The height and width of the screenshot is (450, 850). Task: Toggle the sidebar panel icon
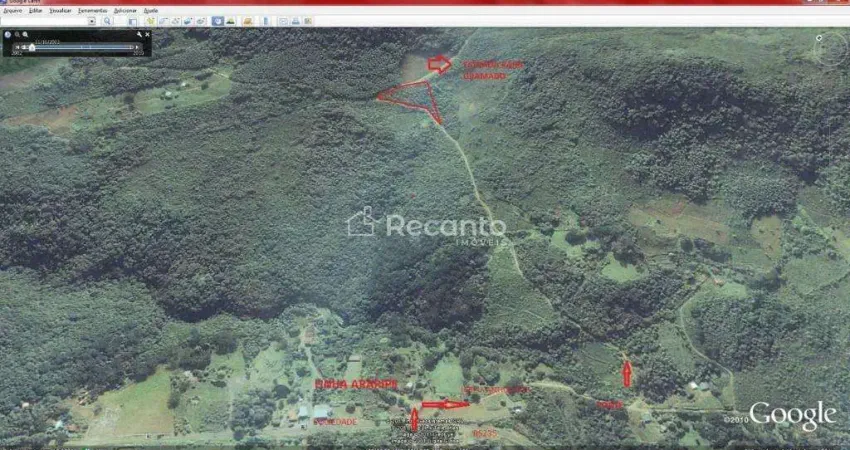(x=132, y=20)
